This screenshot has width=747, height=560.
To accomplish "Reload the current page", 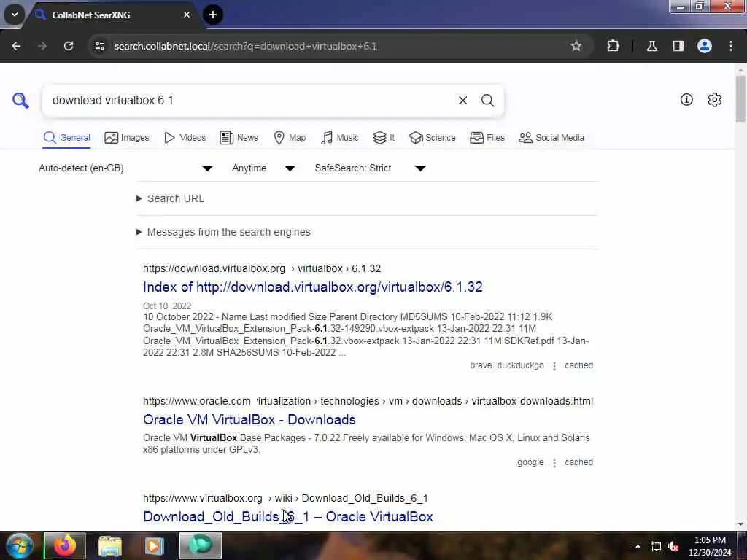I will point(69,46).
